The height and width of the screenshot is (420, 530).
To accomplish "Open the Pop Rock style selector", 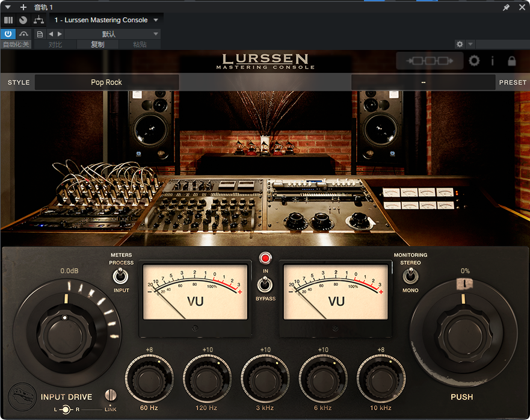I will point(106,82).
